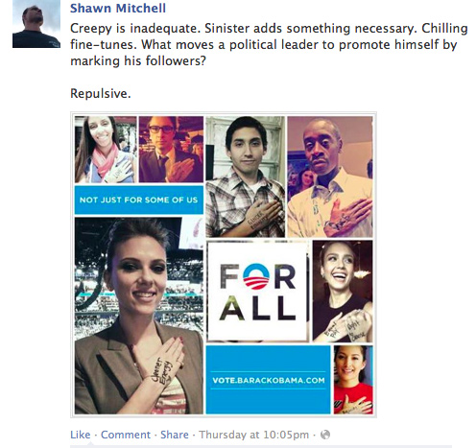Click photo of man wearing glasses

pyautogui.click(x=171, y=150)
